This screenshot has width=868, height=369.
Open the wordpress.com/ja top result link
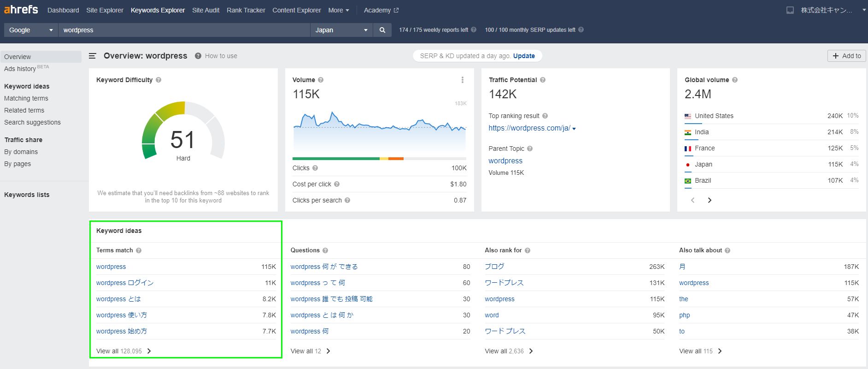pos(529,128)
